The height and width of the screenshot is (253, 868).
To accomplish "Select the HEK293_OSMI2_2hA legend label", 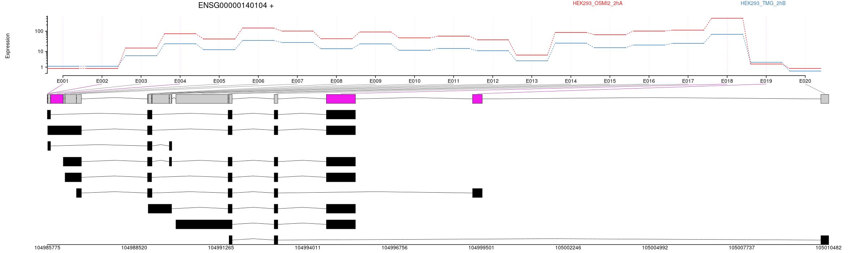I will pos(597,3).
